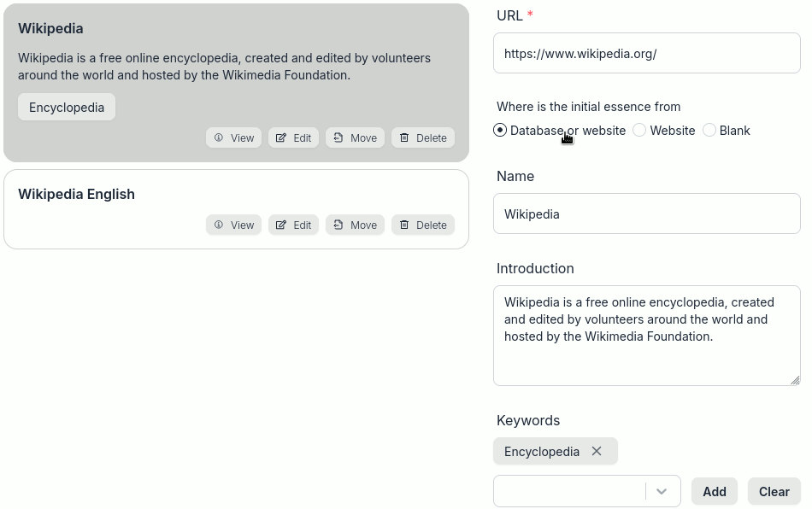The height and width of the screenshot is (509, 812).
Task: Click the Encyclopedia tag on the Wikipedia card
Action: (66, 107)
